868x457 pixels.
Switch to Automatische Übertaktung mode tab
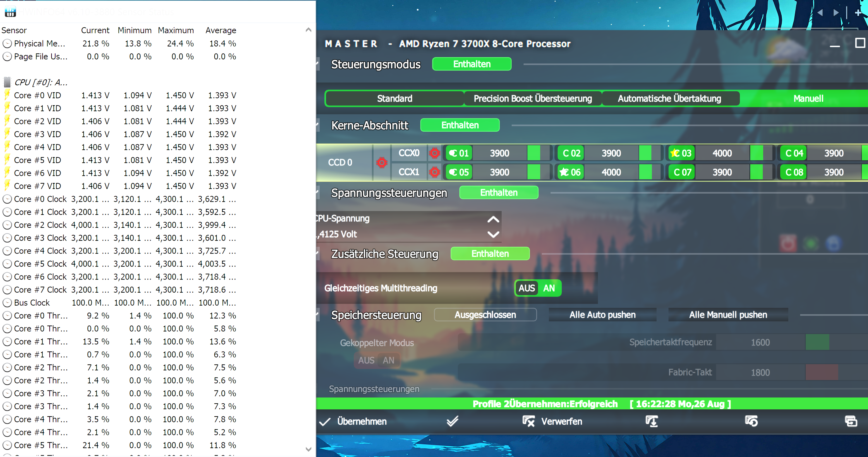point(669,98)
